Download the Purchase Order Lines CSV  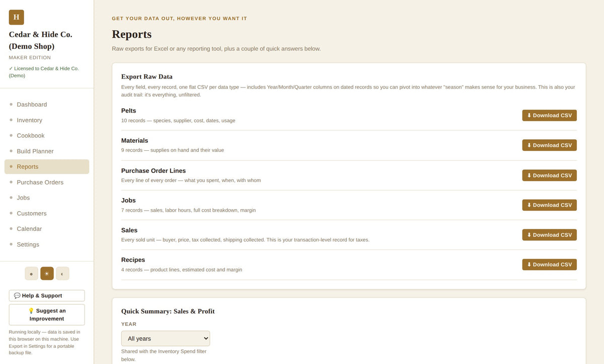(549, 175)
